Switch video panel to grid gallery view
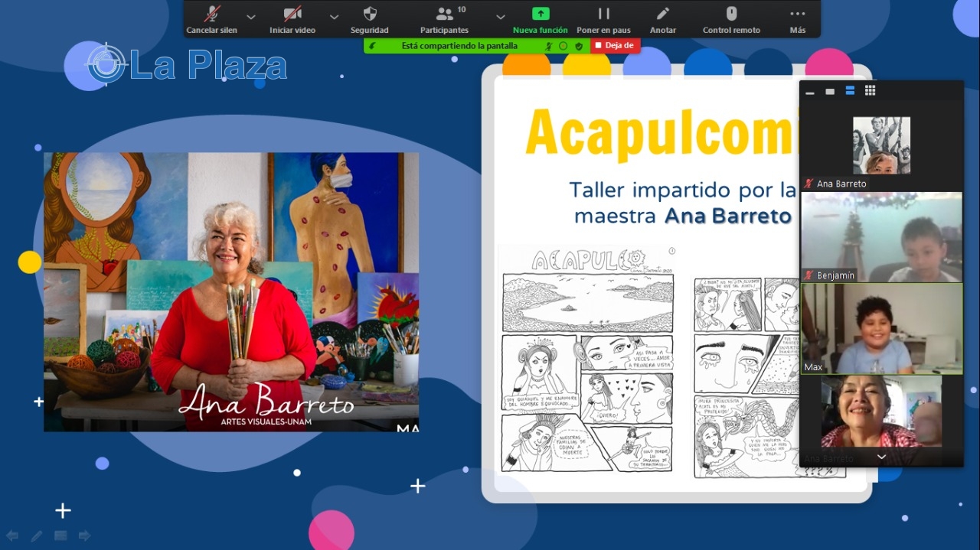This screenshot has height=550, width=980. pyautogui.click(x=870, y=91)
